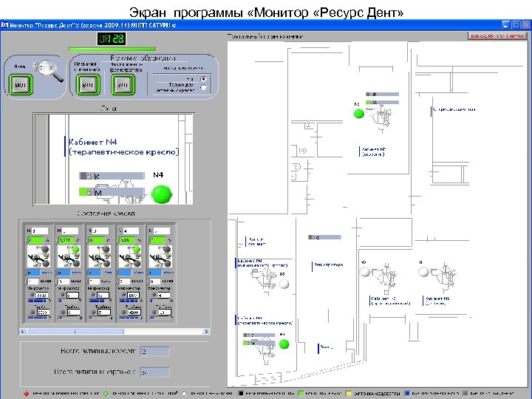This screenshot has height=399, width=532.
Task: Click the green progress bar under the clock
Action: pyautogui.click(x=112, y=50)
